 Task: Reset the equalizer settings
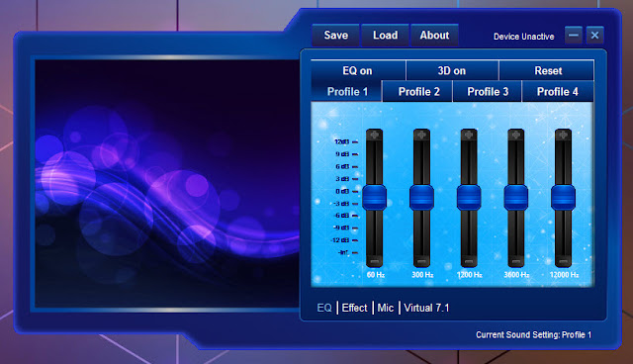[x=547, y=70]
